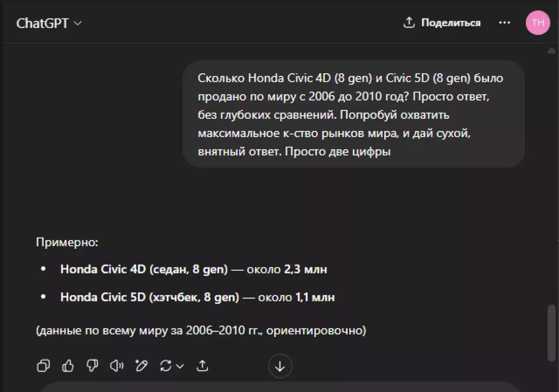Click the scrollbar up arrow
The width and height of the screenshot is (559, 392).
coord(551,51)
